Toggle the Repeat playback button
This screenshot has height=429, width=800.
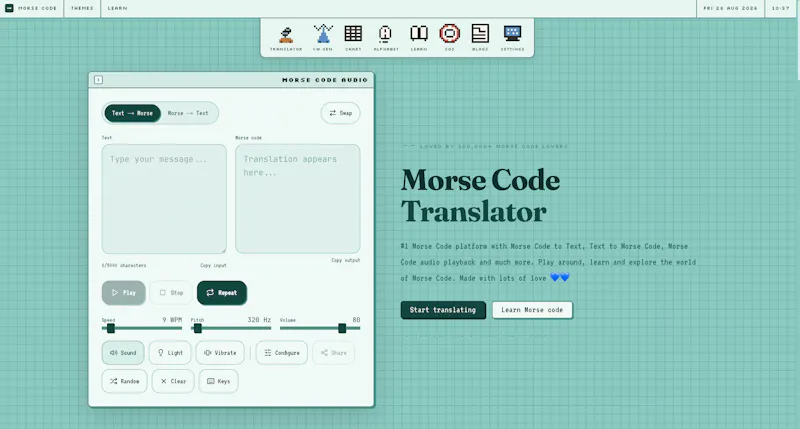[222, 293]
